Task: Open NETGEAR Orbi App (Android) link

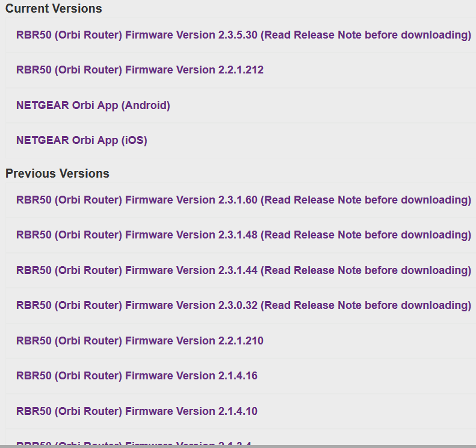Action: [93, 105]
